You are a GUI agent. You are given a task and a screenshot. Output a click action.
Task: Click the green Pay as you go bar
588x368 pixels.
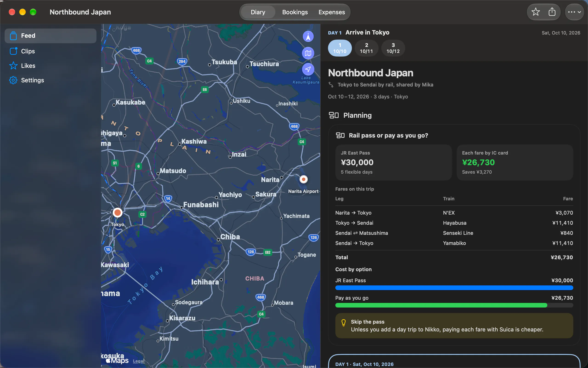coord(441,305)
